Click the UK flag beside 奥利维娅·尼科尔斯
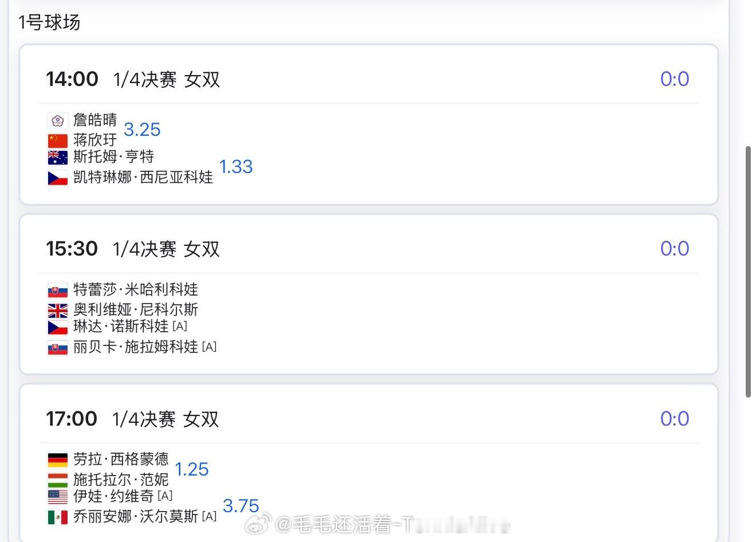 (57, 311)
